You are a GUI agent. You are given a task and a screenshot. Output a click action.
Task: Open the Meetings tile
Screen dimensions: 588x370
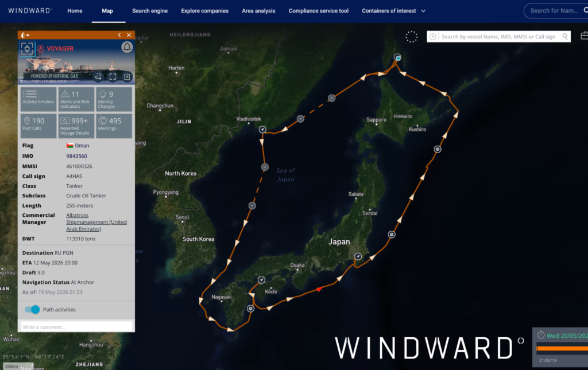(114, 126)
